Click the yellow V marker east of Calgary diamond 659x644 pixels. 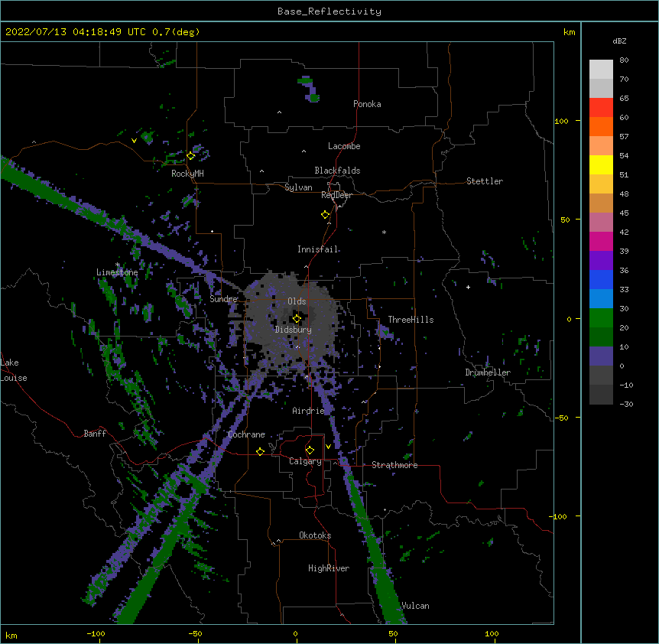tap(328, 447)
